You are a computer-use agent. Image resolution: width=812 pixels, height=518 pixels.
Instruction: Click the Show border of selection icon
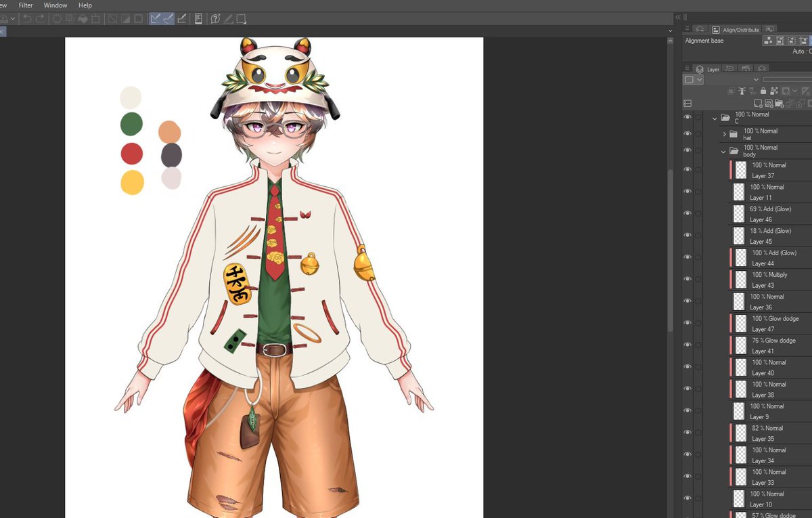coord(138,19)
